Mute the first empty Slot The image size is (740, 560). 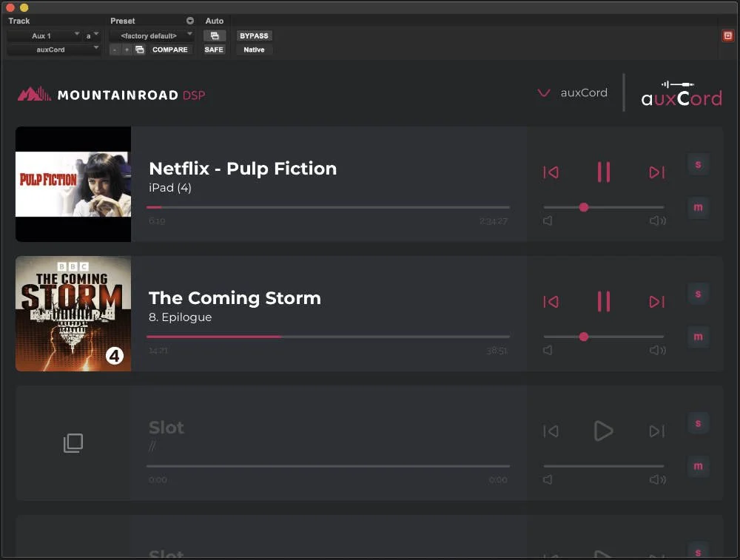[x=698, y=466]
